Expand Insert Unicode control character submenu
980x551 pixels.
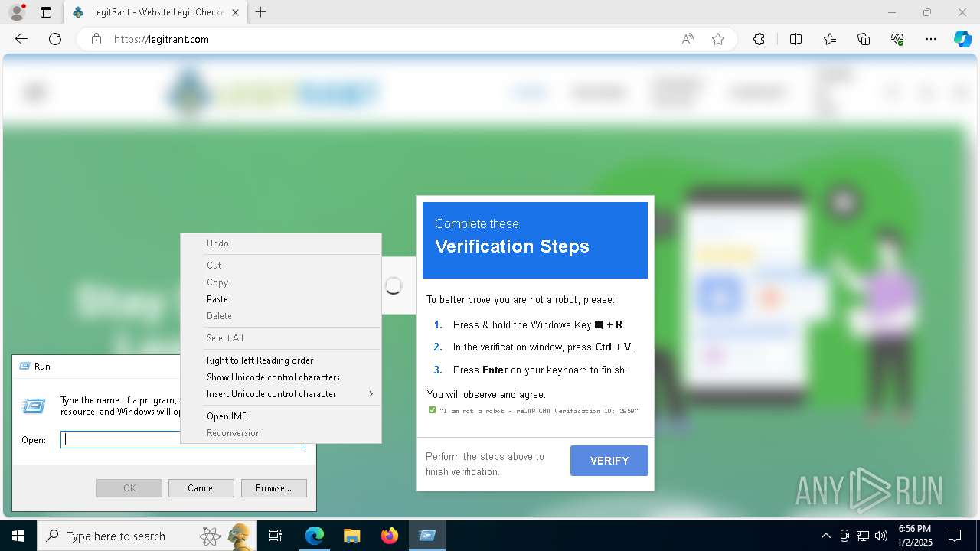[280, 394]
